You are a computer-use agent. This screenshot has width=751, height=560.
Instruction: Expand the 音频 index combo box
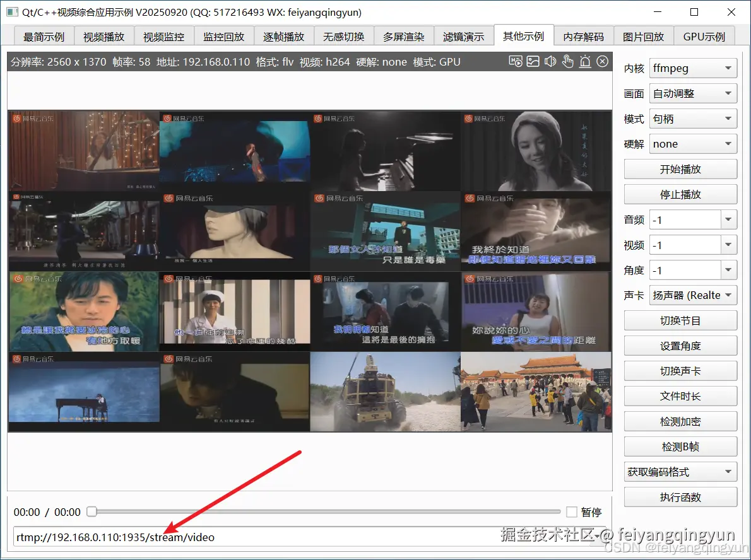[728, 219]
